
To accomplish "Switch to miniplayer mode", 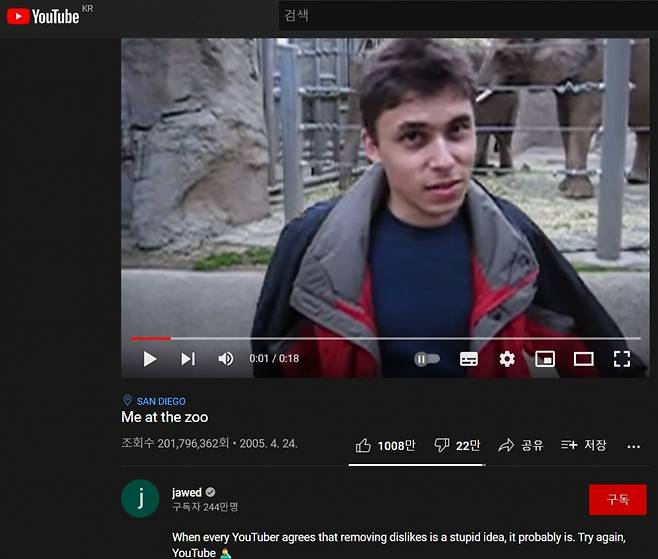I will pos(545,359).
